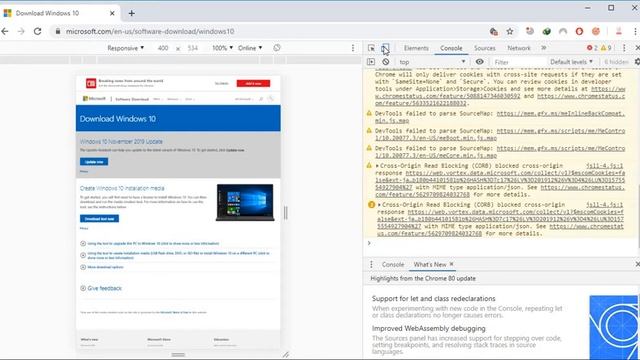Close the What's New drawer tab
This screenshot has height=360, width=640.
(x=451, y=264)
